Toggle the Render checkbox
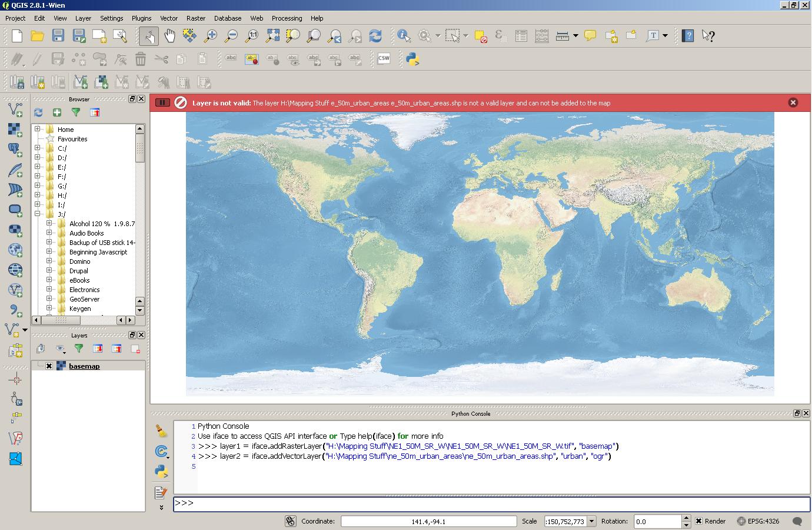The image size is (812, 530). pyautogui.click(x=698, y=521)
